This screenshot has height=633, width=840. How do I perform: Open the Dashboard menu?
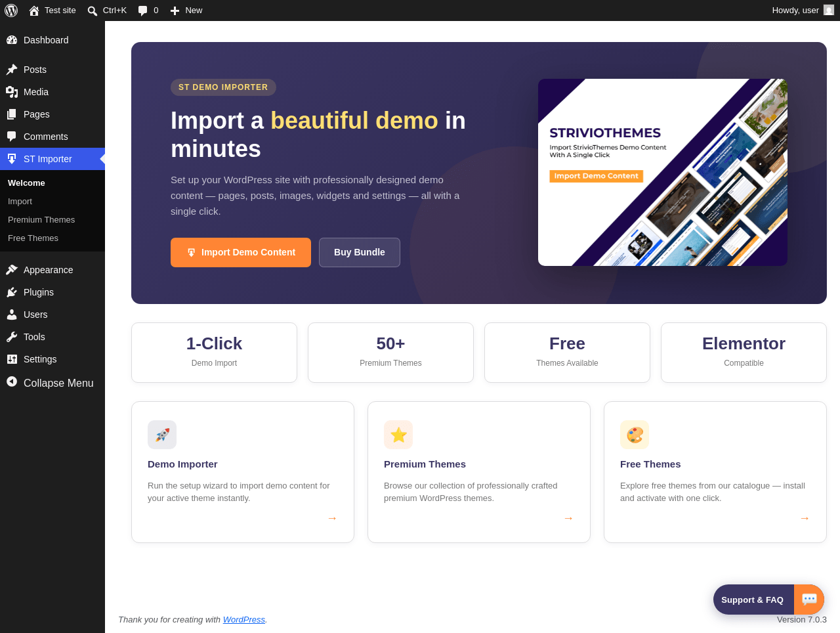pyautogui.click(x=52, y=40)
